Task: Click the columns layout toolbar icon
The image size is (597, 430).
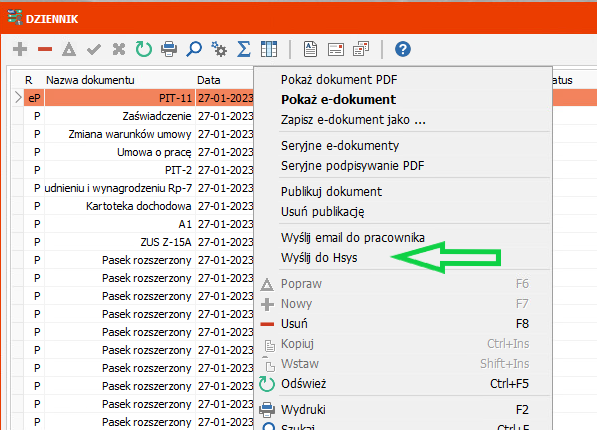Action: pos(269,49)
